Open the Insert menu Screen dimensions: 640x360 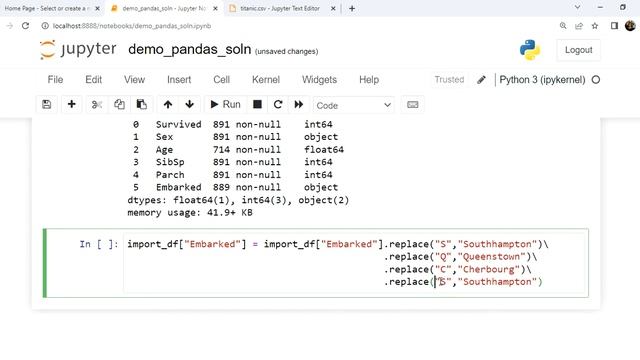pos(179,80)
